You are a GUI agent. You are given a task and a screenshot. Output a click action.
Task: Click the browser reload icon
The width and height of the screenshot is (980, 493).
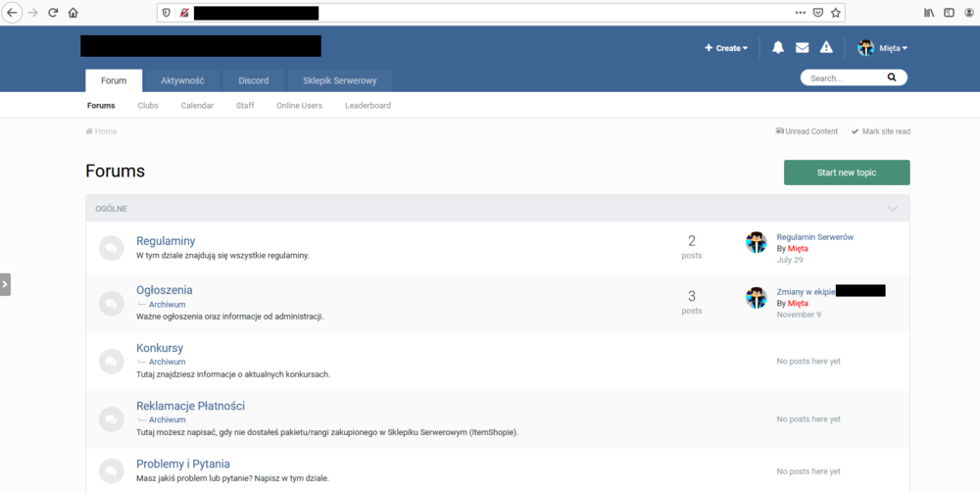pyautogui.click(x=52, y=13)
